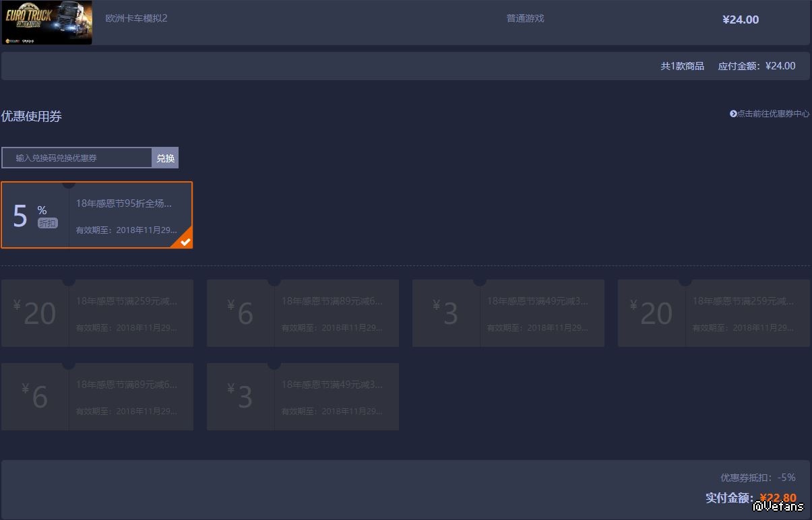
Task: Toggle the selected 5% 折扣 coupon card
Action: point(97,215)
